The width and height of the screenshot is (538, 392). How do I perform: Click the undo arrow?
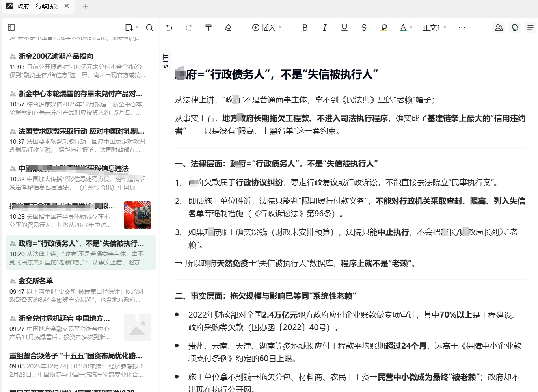169,28
